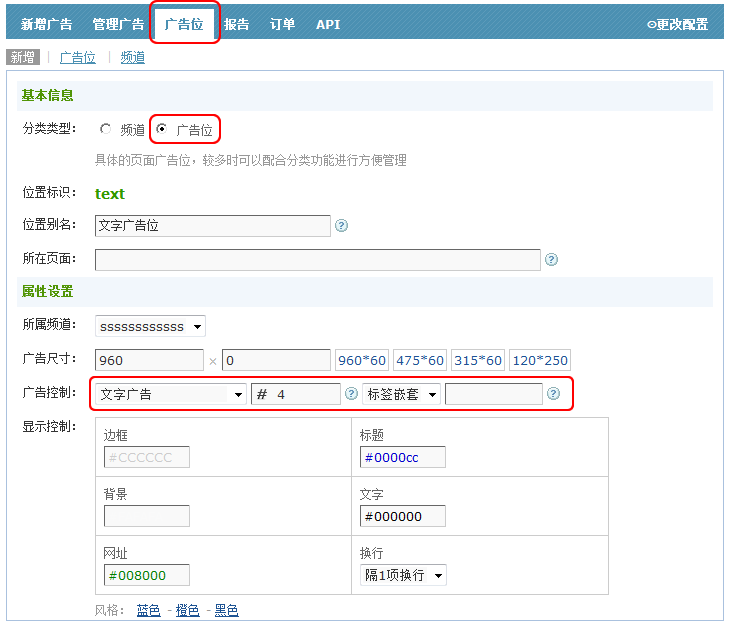Choose the 960*60 size preset
730x627 pixels.
click(x=362, y=360)
